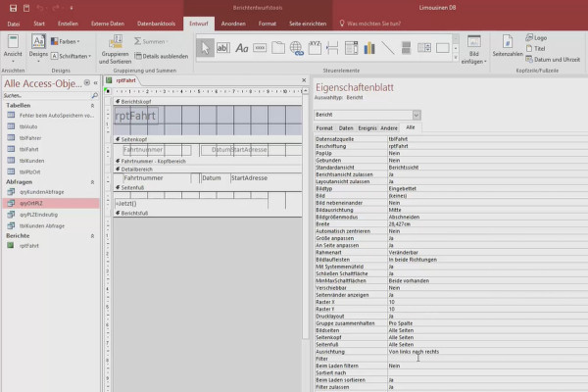Open the Daten tab in Eigenschaftenblatt
This screenshot has height=392, width=588.
[x=346, y=128]
